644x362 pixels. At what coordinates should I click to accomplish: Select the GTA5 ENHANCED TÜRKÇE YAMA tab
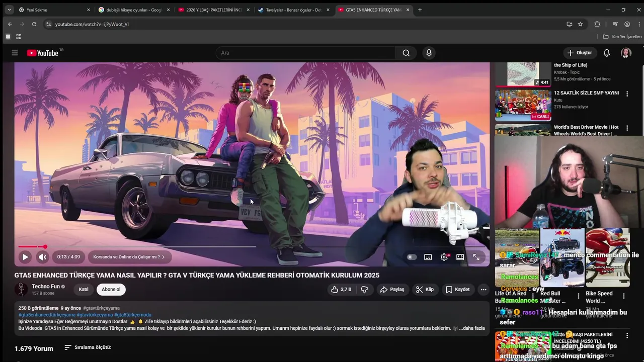(x=374, y=10)
